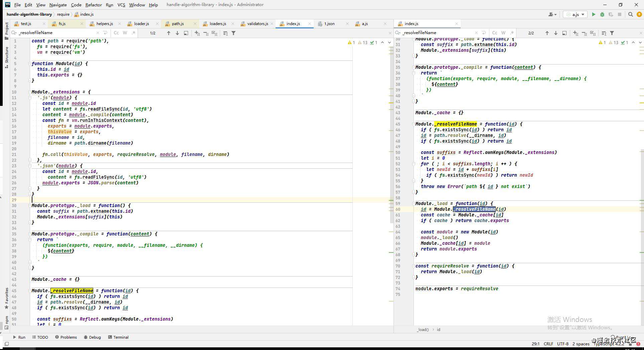Image resolution: width=644 pixels, height=350 pixels.
Task: Open the Refactor menu
Action: click(94, 5)
